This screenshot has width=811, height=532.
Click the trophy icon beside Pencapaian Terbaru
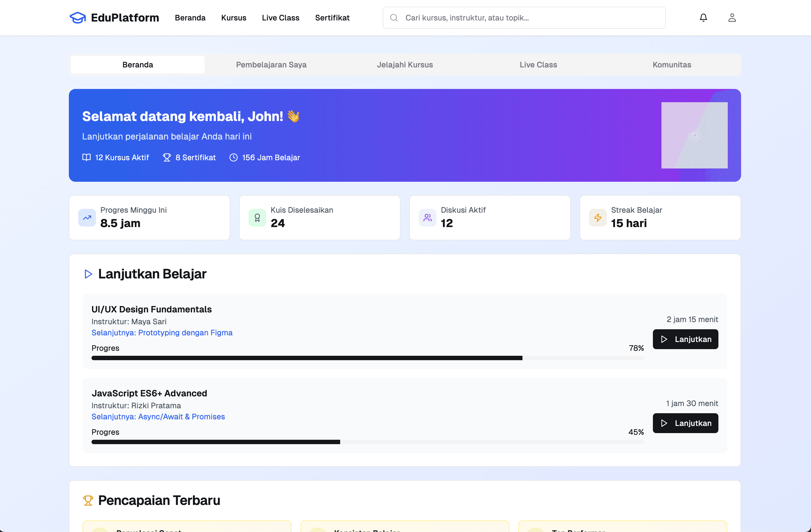click(88, 500)
